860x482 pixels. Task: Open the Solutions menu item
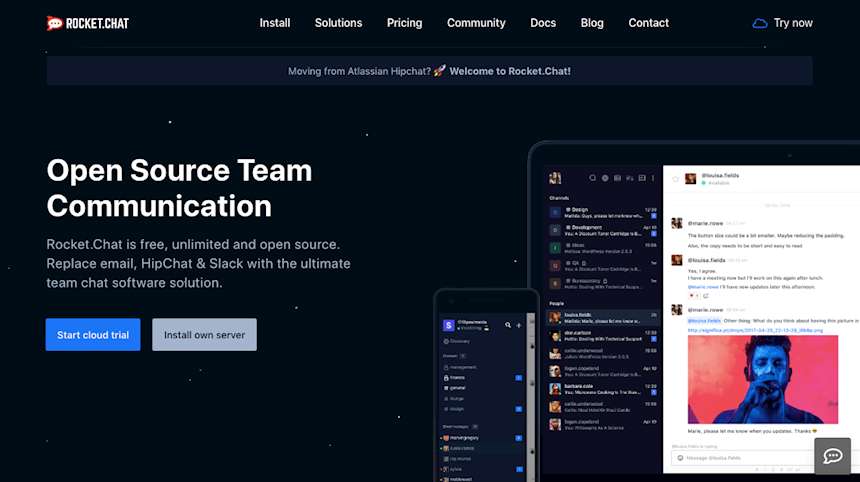[338, 23]
